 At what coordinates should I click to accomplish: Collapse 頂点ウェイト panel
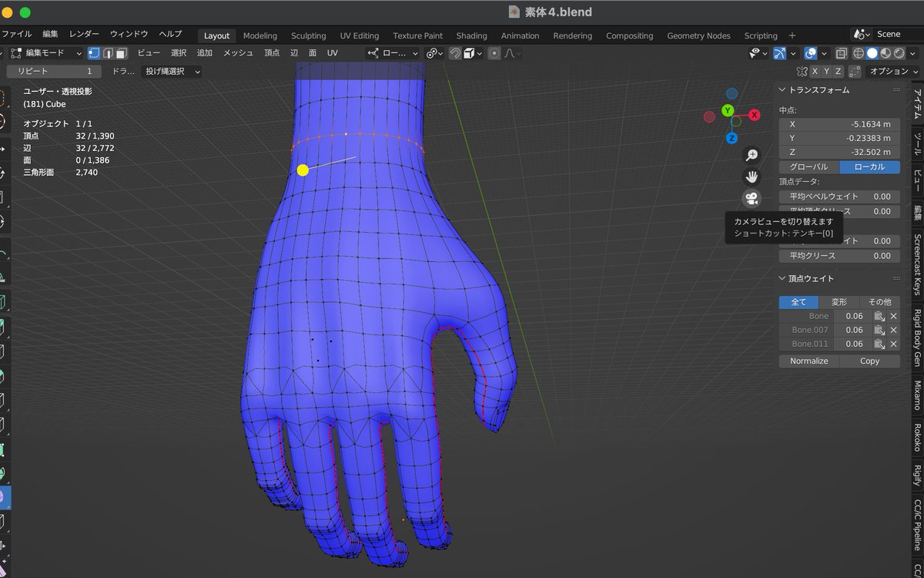click(783, 278)
